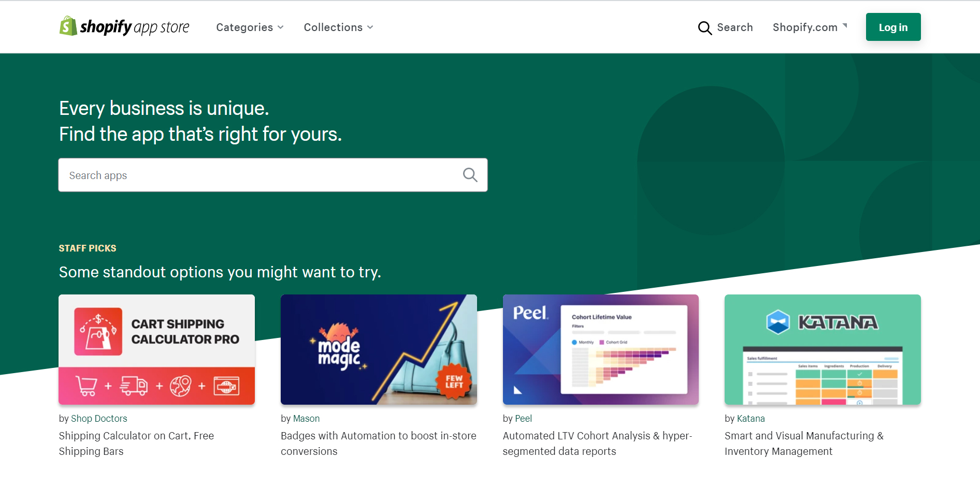Open the Shopify.com link
The image size is (980, 488).
pos(805,27)
